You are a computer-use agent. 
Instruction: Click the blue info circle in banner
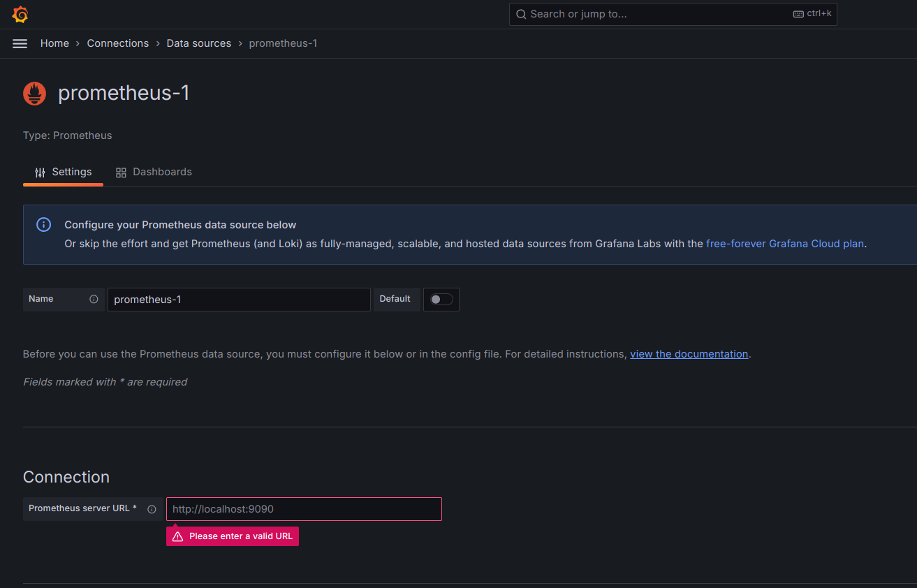pyautogui.click(x=43, y=225)
